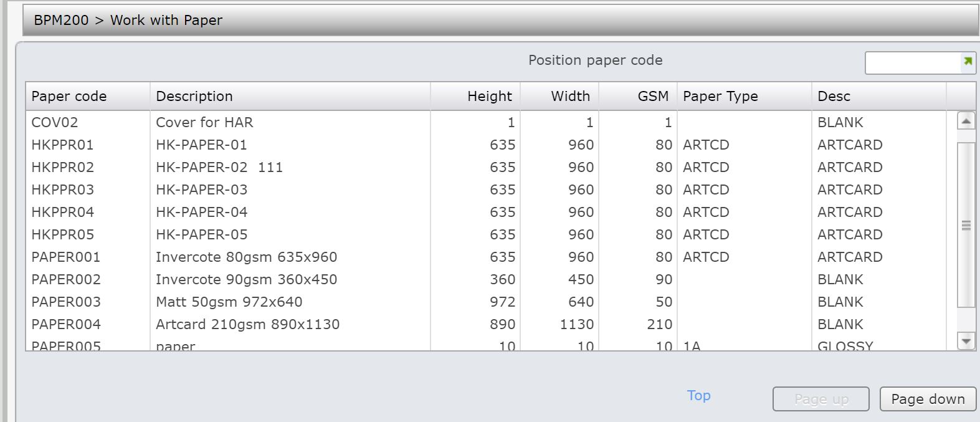
Task: Select the HK-PAPER-02 111 row
Action: [219, 167]
